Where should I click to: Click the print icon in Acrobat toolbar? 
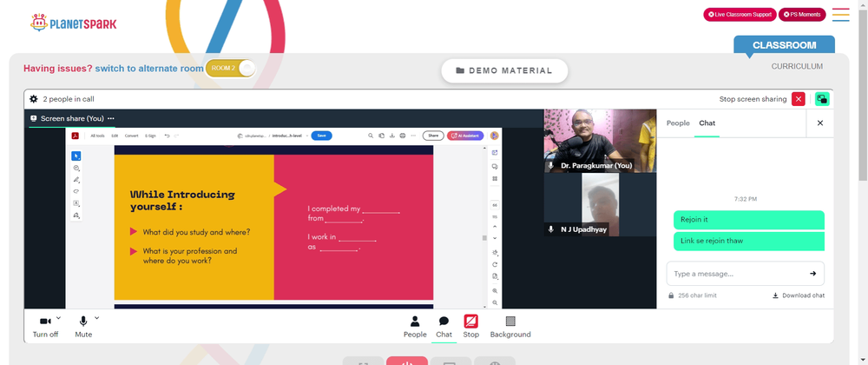403,136
